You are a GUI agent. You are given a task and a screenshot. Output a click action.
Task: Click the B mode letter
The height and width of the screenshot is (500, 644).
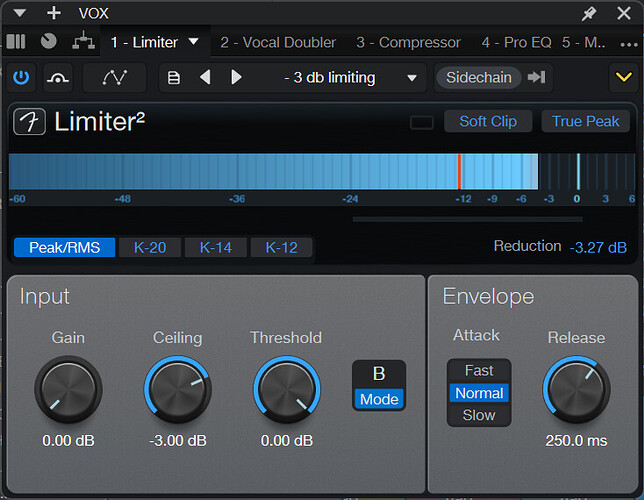tap(379, 374)
